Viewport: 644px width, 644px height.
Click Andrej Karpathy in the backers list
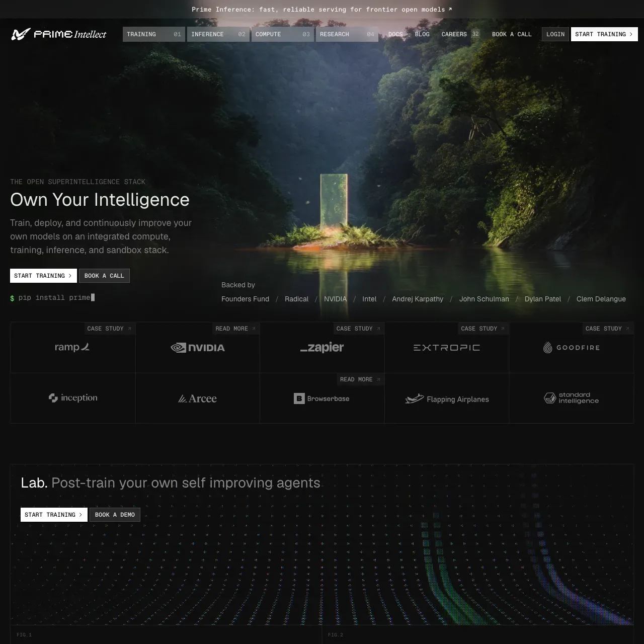pos(418,299)
